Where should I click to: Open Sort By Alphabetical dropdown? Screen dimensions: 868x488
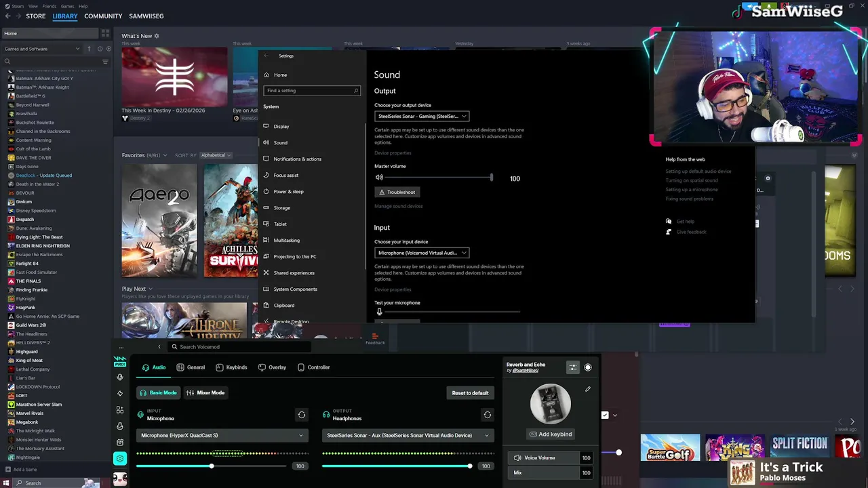216,155
